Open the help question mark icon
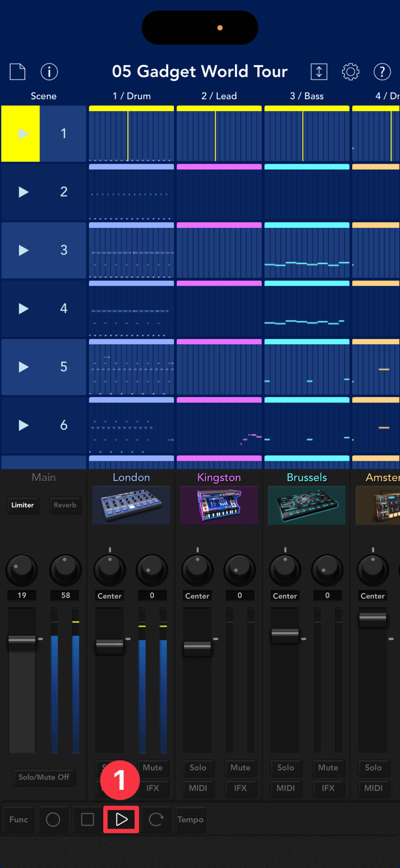The image size is (400, 868). [x=382, y=72]
